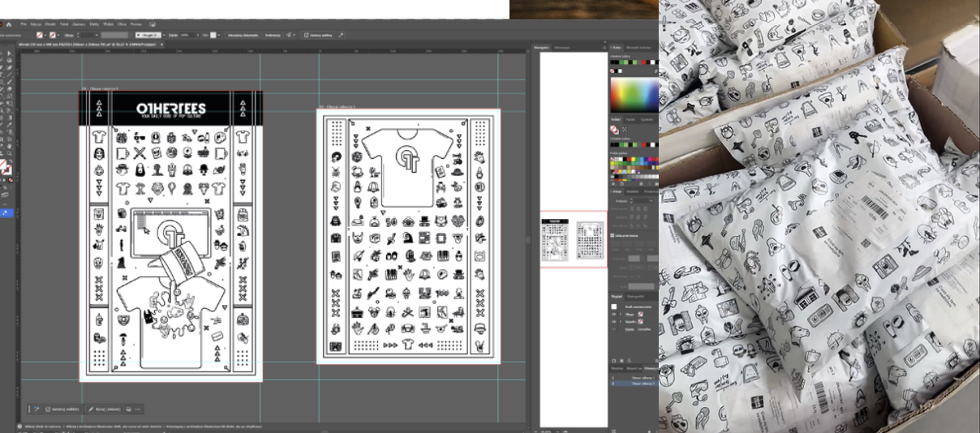Pick a color from the color spectrum
Viewport: 980px width, 433px height.
tap(634, 95)
